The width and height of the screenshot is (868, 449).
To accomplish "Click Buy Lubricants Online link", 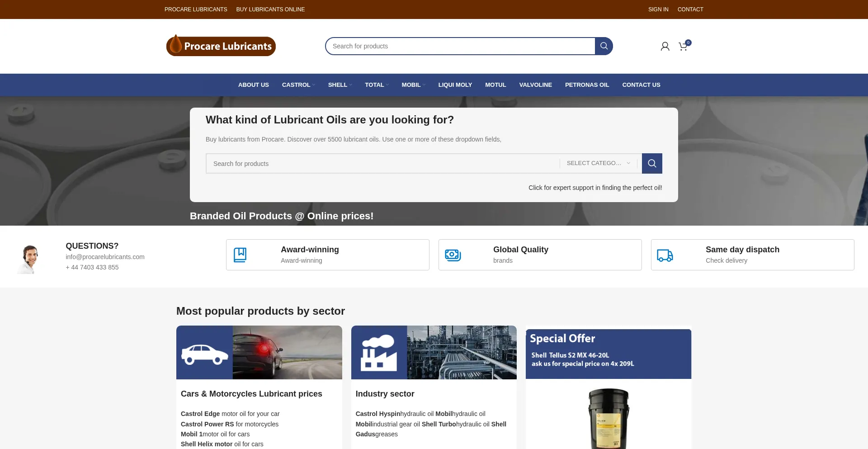I will [x=270, y=9].
